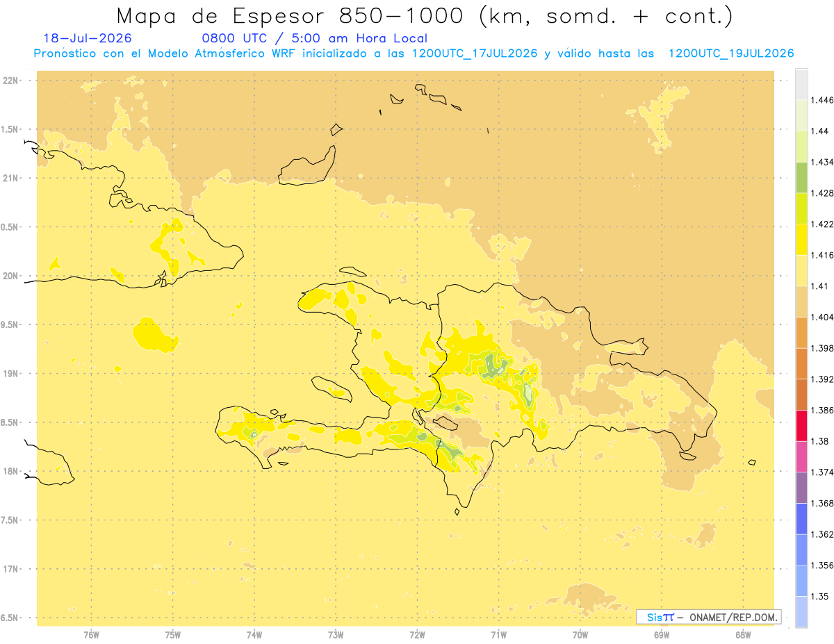834x644 pixels.
Task: Click the '19N' latitude label
Action: tap(10, 374)
